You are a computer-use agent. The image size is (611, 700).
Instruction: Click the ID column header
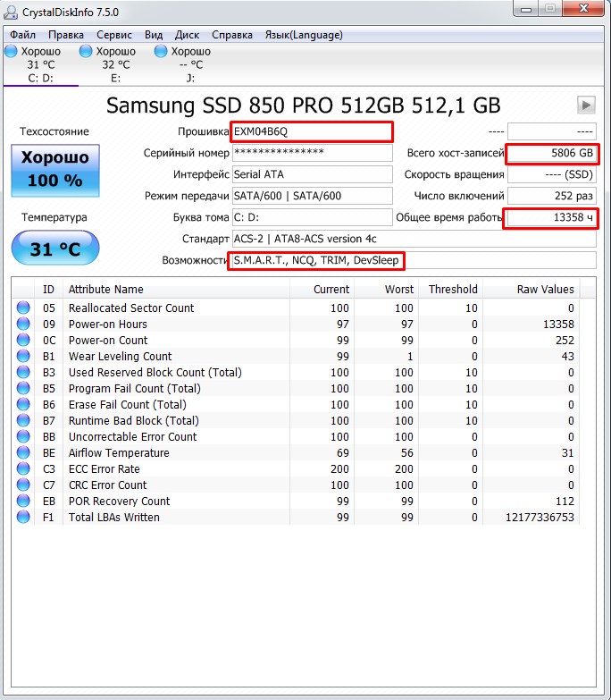48,290
